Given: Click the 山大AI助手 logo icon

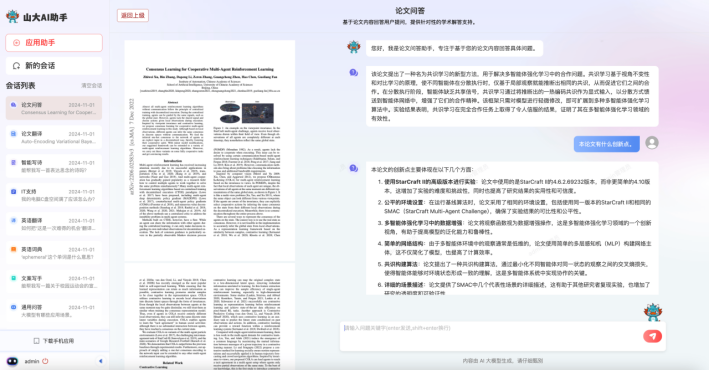Looking at the screenshot, I should coord(12,16).
